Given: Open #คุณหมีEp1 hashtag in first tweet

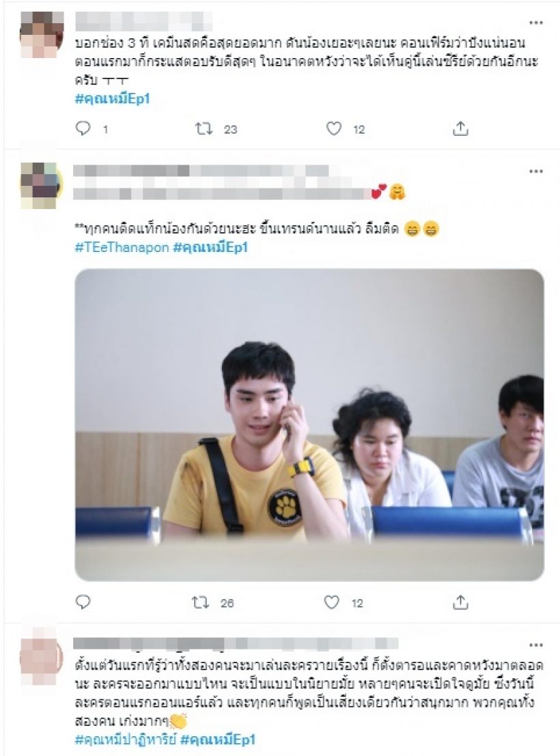Looking at the screenshot, I should click(x=113, y=99).
